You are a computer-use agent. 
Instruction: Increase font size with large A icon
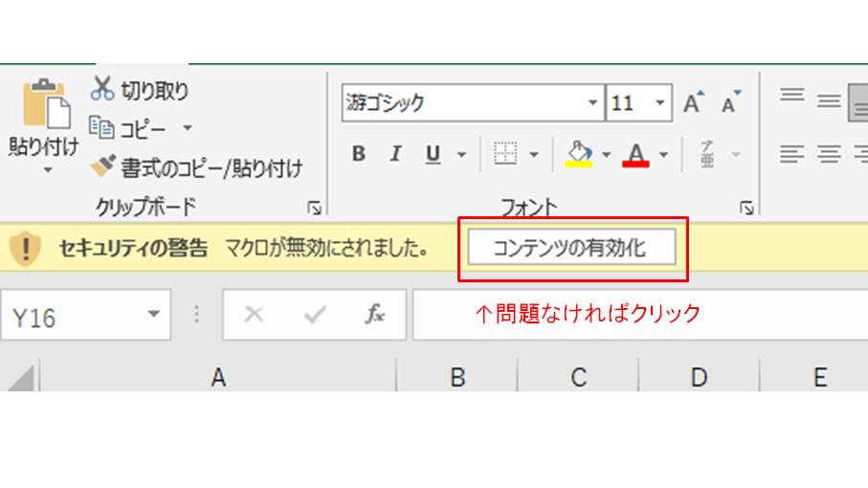[x=693, y=102]
